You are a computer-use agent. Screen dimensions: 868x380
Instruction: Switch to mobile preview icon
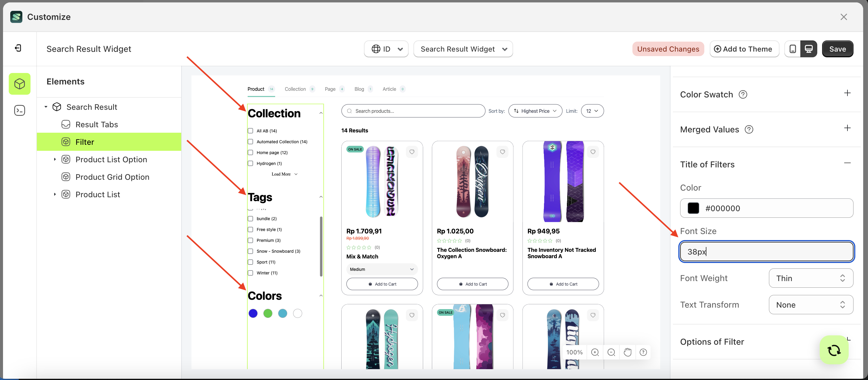792,49
